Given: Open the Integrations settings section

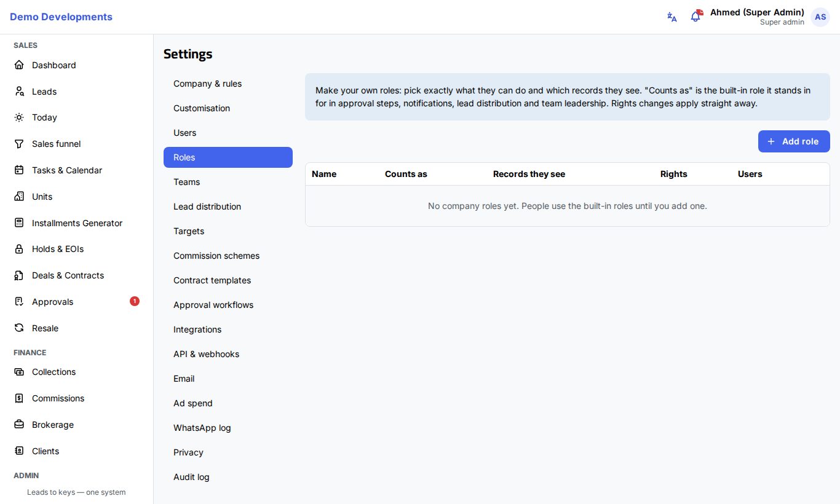Looking at the screenshot, I should (x=228, y=329).
